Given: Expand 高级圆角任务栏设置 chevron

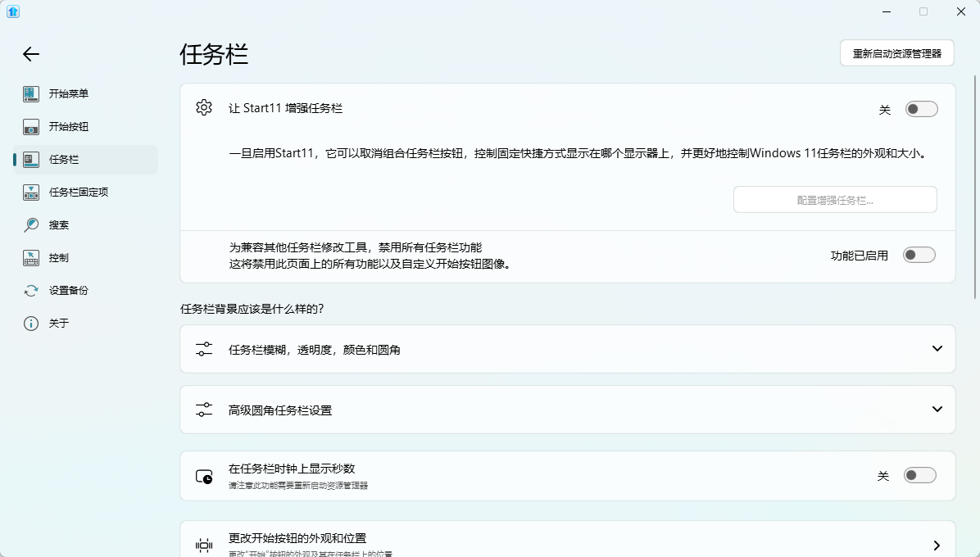Looking at the screenshot, I should coord(937,409).
